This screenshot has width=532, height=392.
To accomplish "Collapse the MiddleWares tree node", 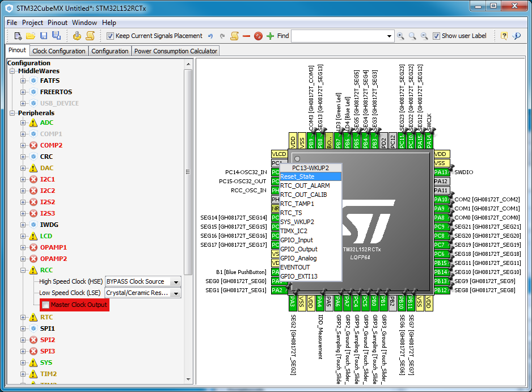I will 12,71.
